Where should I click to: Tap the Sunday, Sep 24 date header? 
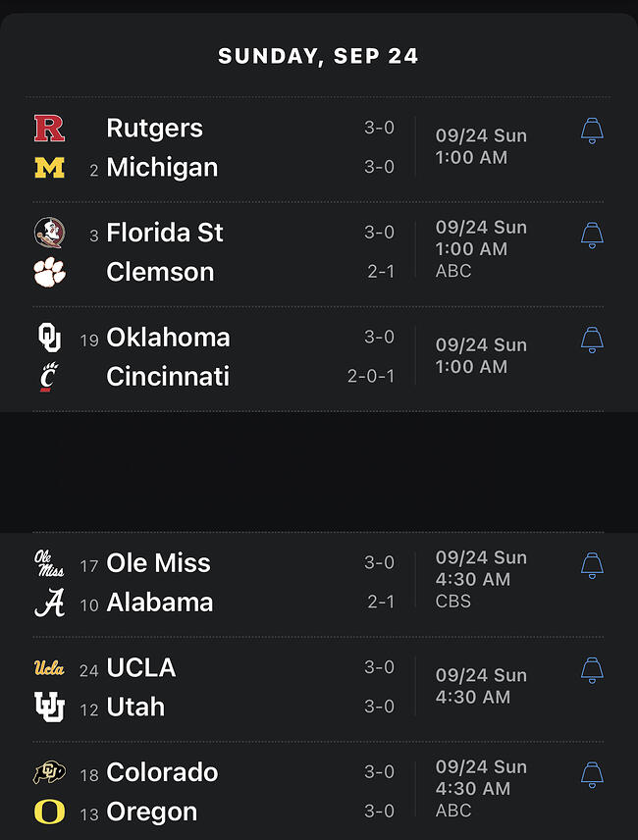[x=318, y=56]
